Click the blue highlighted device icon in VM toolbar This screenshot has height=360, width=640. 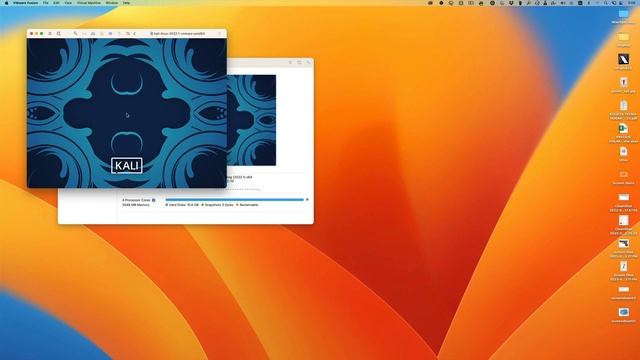pyautogui.click(x=110, y=33)
